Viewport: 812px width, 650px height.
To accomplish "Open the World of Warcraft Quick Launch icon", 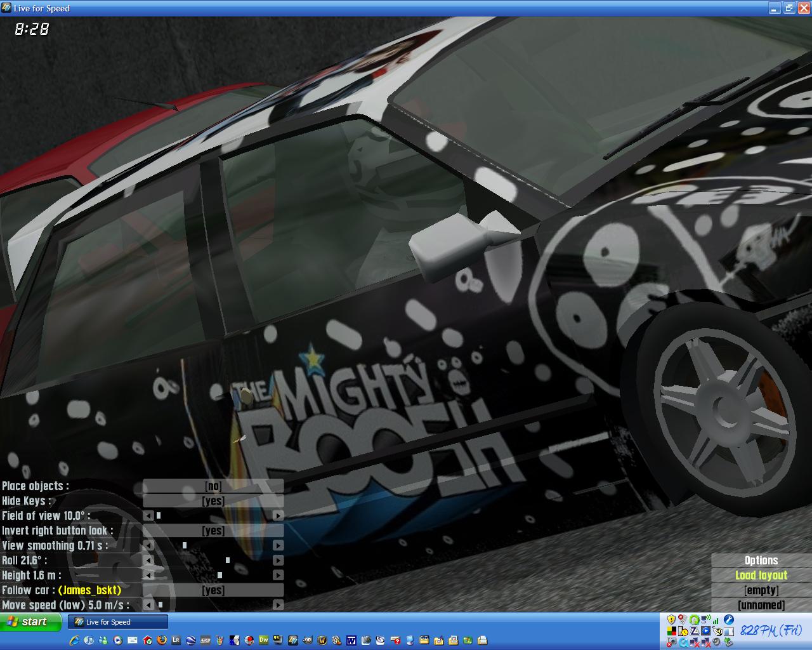I will coord(322,640).
